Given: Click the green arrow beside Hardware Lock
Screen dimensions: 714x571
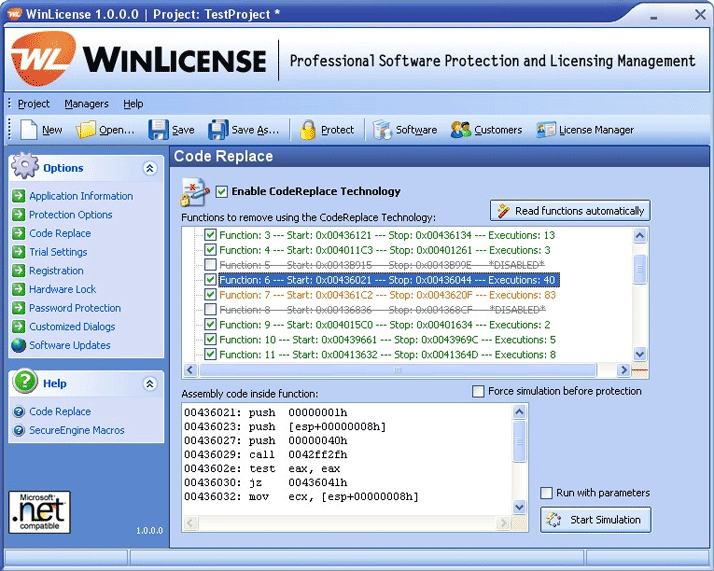Looking at the screenshot, I should [x=19, y=289].
